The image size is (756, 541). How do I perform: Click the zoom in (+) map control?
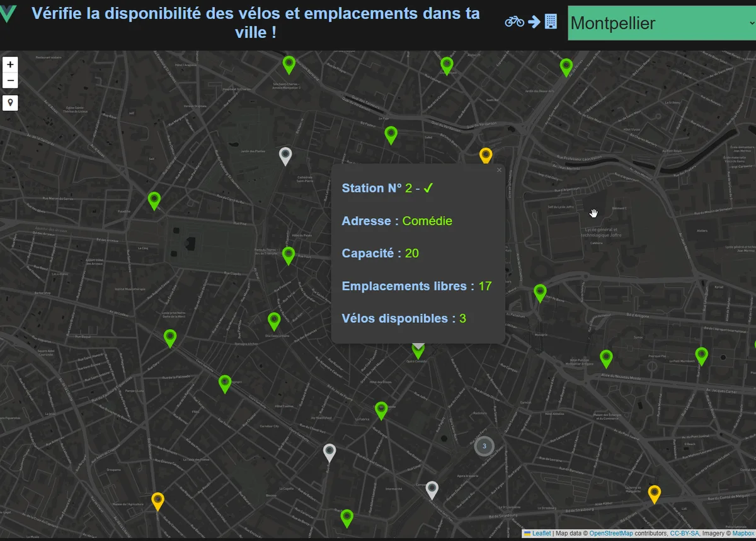[10, 64]
